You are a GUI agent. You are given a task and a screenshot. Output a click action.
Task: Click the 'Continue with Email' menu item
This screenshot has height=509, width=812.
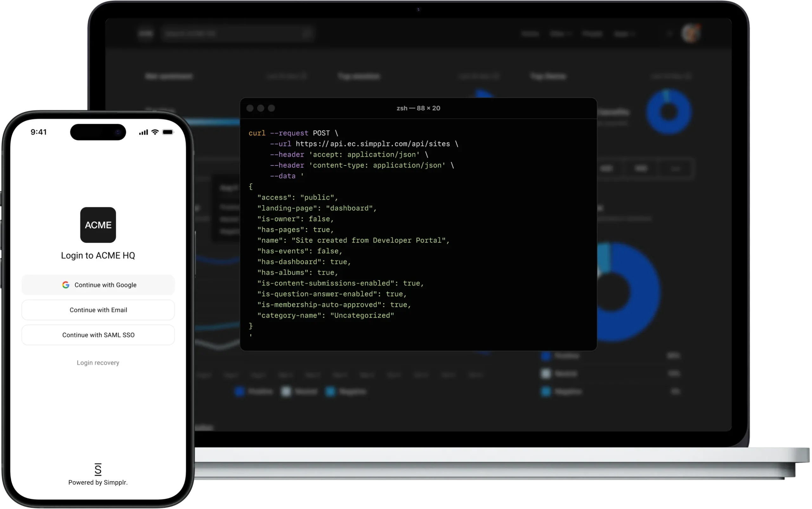(98, 310)
